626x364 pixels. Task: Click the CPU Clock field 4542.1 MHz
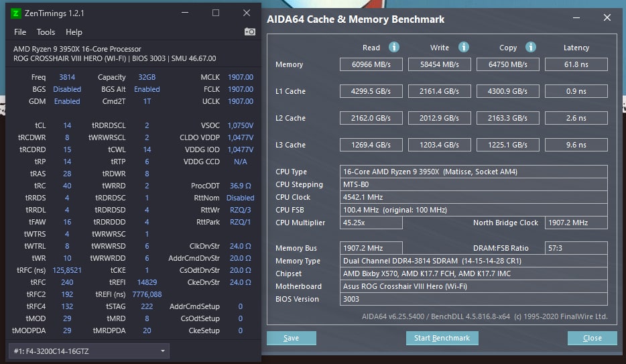tap(473, 197)
